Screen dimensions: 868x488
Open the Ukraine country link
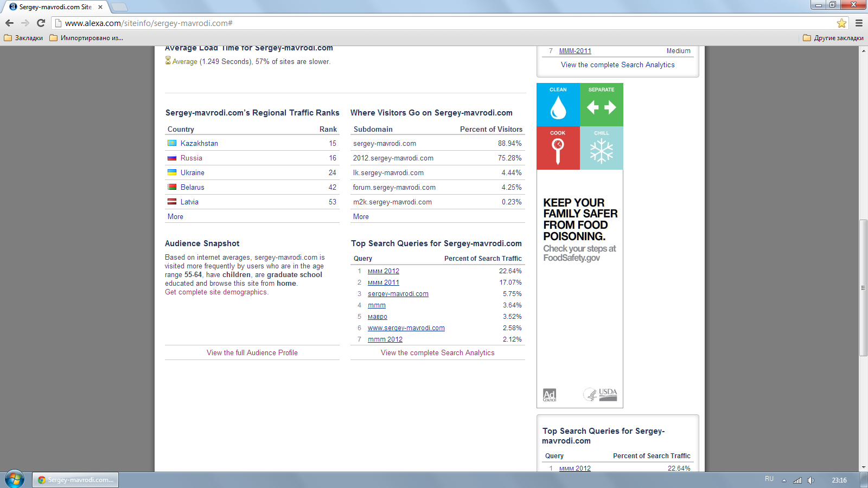[193, 172]
